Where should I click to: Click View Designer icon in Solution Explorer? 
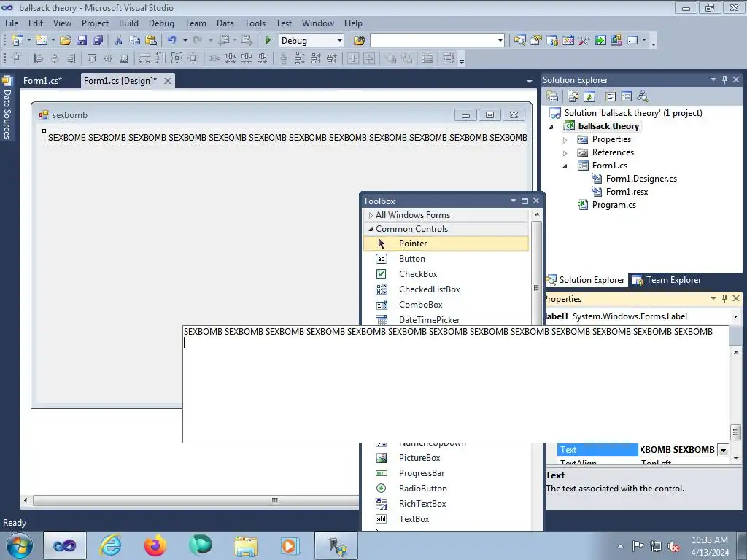(x=626, y=97)
